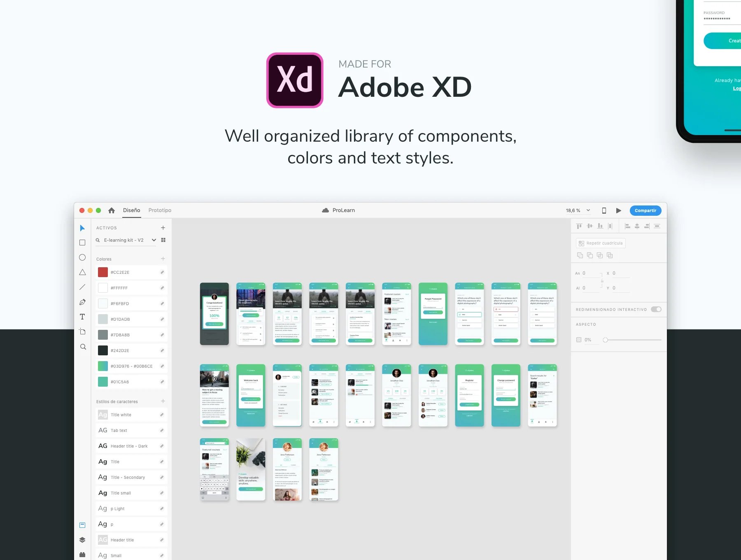Add a new character style plus
This screenshot has height=560, width=741.
tap(163, 401)
